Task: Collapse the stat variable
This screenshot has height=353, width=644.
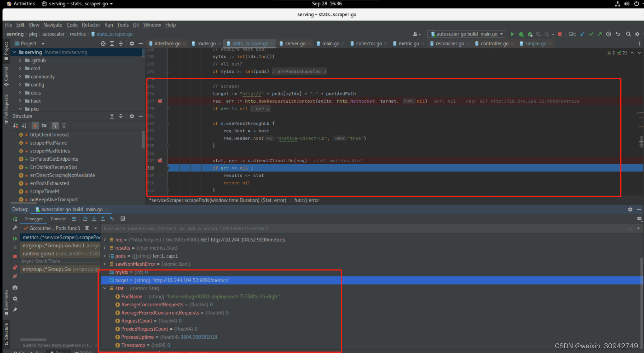Action: coord(104,288)
